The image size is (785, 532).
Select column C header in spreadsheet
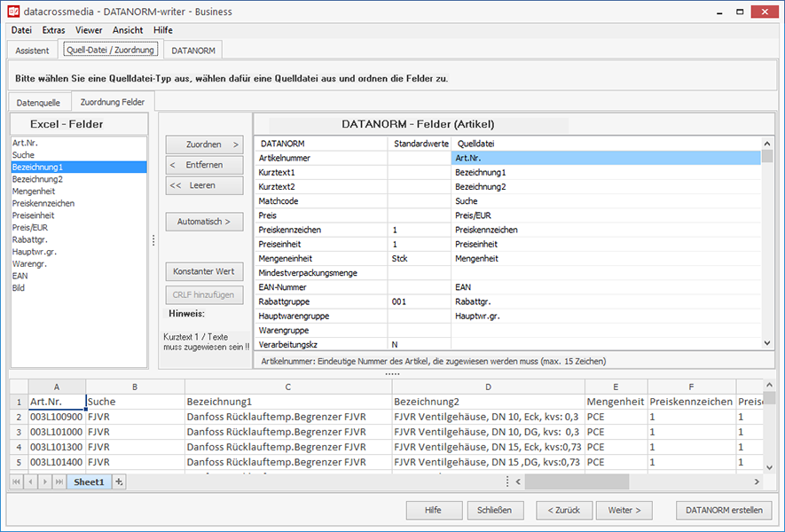click(288, 387)
